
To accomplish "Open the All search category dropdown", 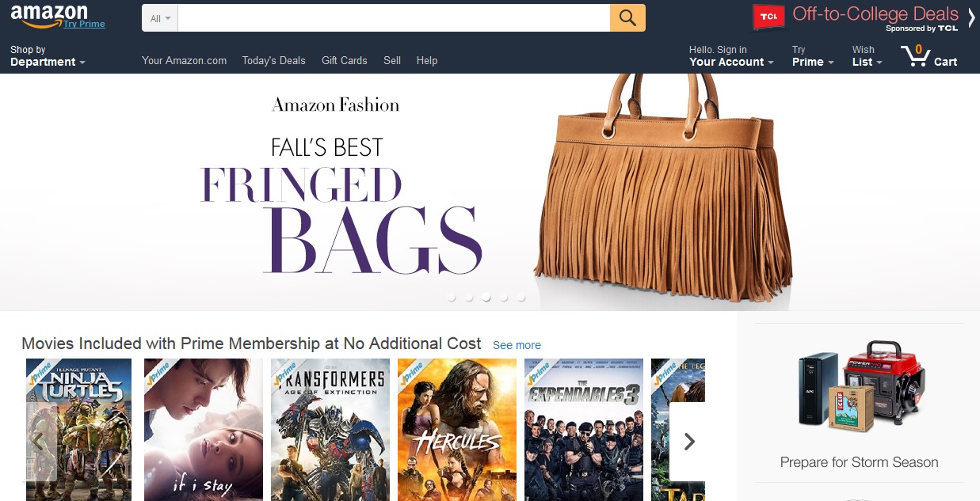I will [160, 18].
